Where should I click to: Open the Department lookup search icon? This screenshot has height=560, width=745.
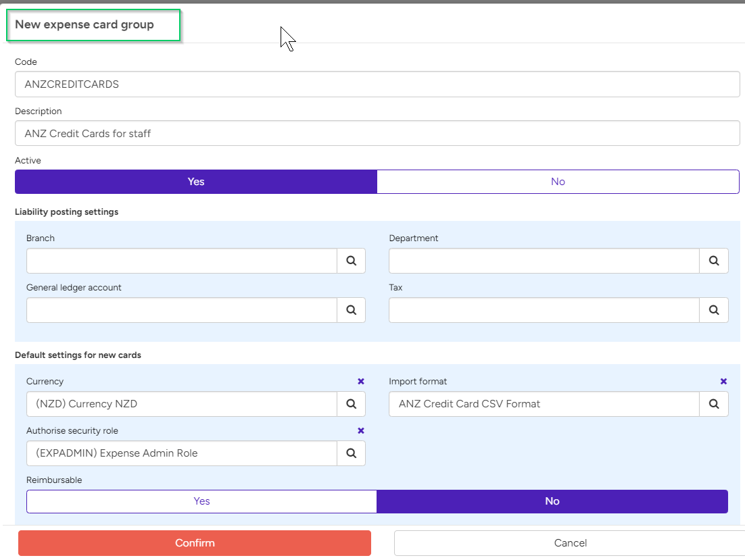pyautogui.click(x=714, y=261)
